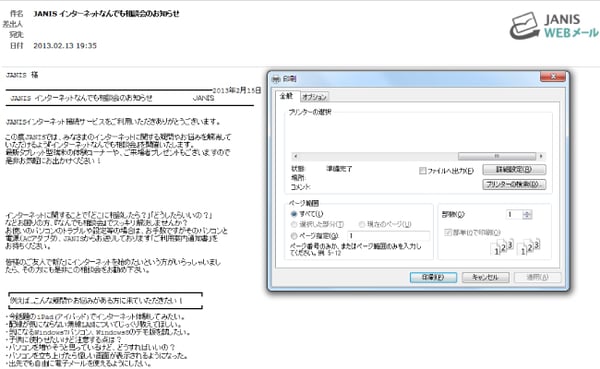Choose the ページ指定 radio button
This screenshot has width=600, height=369.
pyautogui.click(x=294, y=235)
